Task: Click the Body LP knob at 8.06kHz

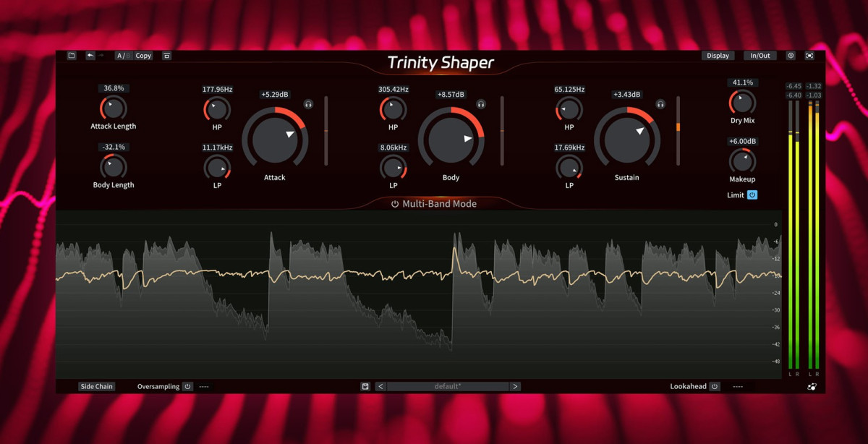Action: pos(393,168)
